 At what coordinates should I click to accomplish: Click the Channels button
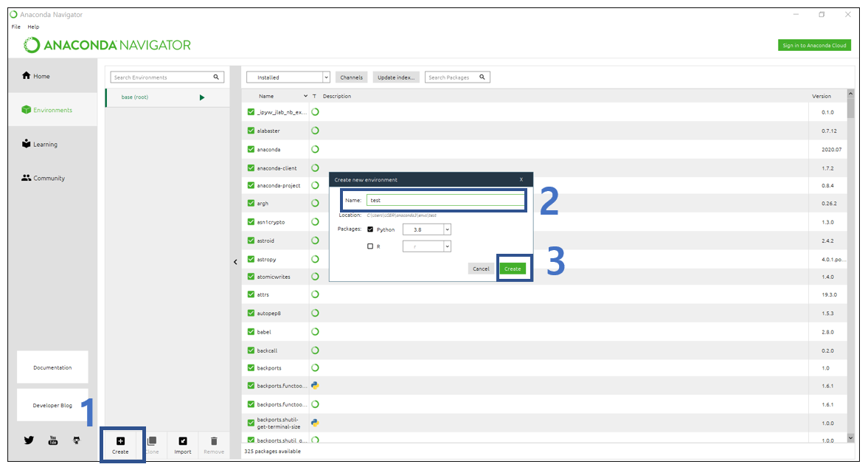tap(352, 77)
